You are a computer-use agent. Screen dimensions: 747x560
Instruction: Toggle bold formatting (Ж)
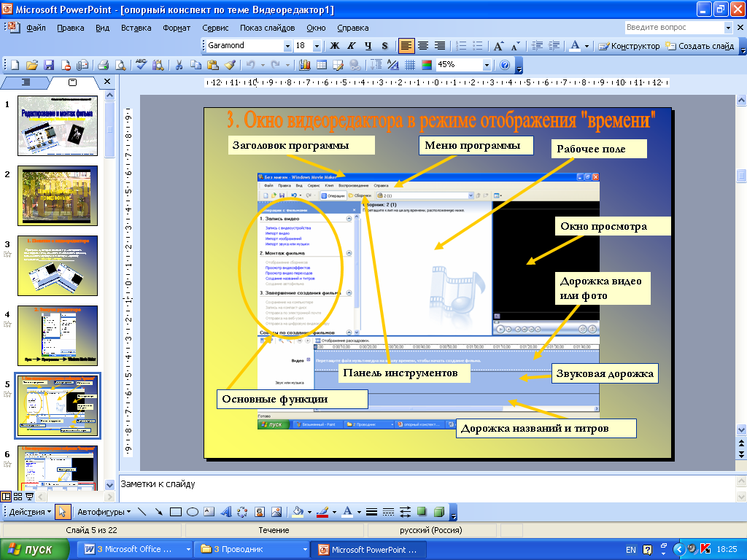click(x=334, y=46)
